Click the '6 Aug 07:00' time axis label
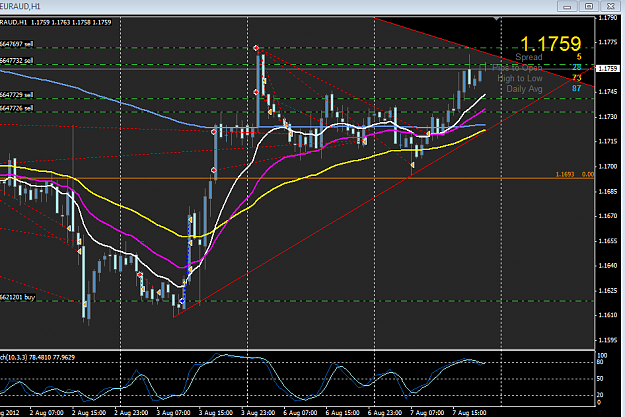The height and width of the screenshot is (417, 625). point(300,413)
